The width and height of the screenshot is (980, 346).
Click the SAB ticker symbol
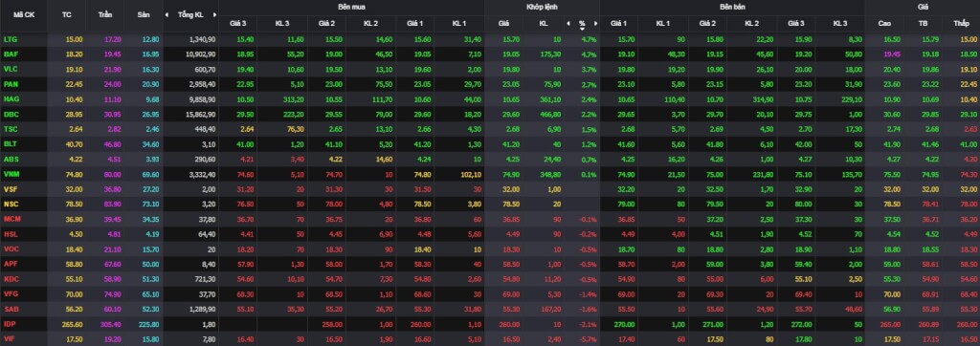pyautogui.click(x=11, y=309)
